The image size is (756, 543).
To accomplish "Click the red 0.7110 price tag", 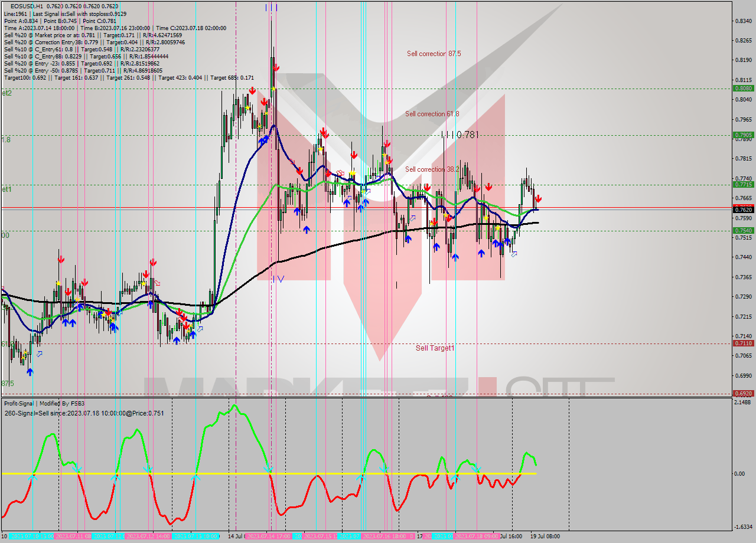I will tap(743, 343).
